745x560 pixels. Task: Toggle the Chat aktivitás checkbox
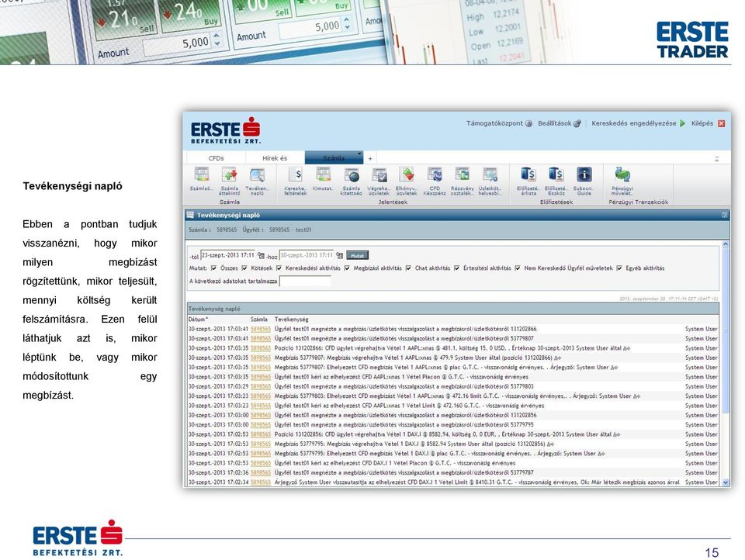408,268
